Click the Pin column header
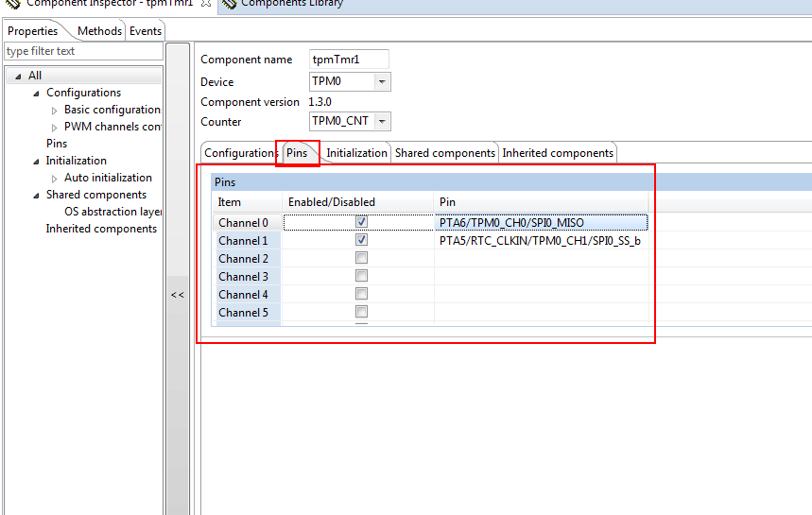Image resolution: width=812 pixels, height=515 pixels. pos(541,202)
